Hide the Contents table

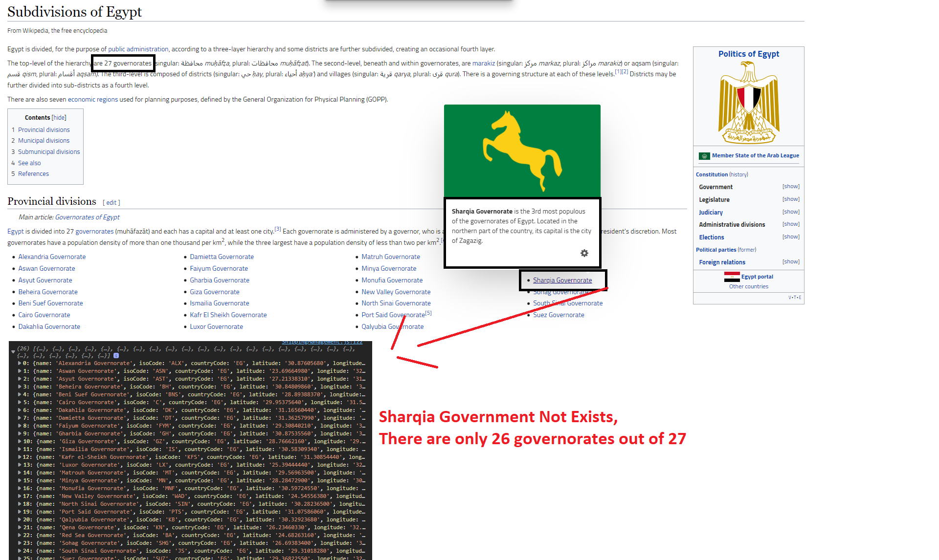pyautogui.click(x=59, y=118)
